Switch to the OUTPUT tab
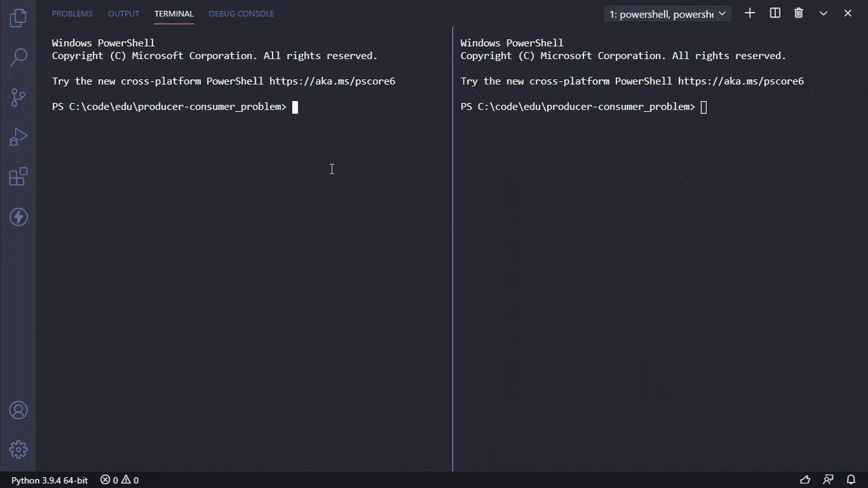Viewport: 868px width, 488px height. tap(123, 14)
